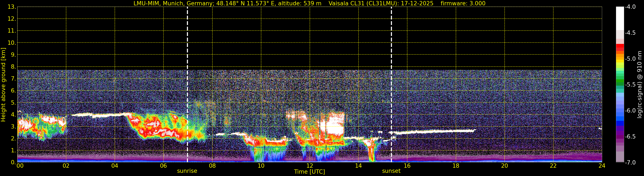This screenshot has width=644, height=176.
Task: Click "altitude: 539 m" in the title
Action: click(300, 3)
